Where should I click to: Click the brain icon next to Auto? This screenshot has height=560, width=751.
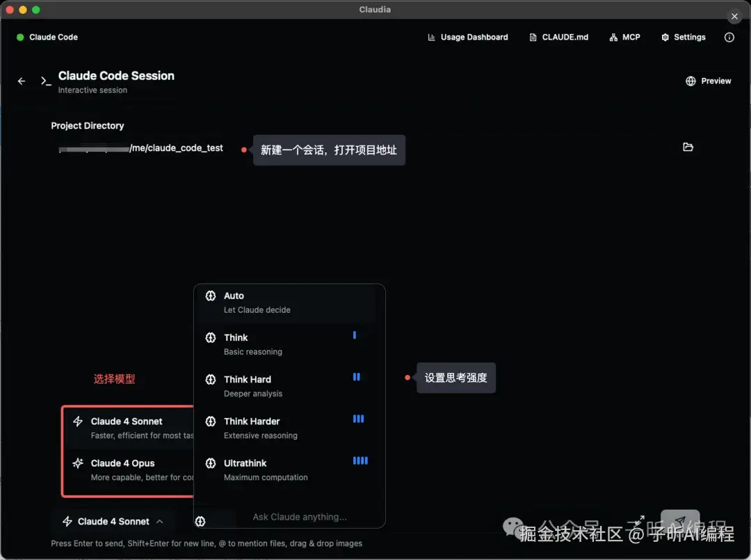tap(210, 296)
